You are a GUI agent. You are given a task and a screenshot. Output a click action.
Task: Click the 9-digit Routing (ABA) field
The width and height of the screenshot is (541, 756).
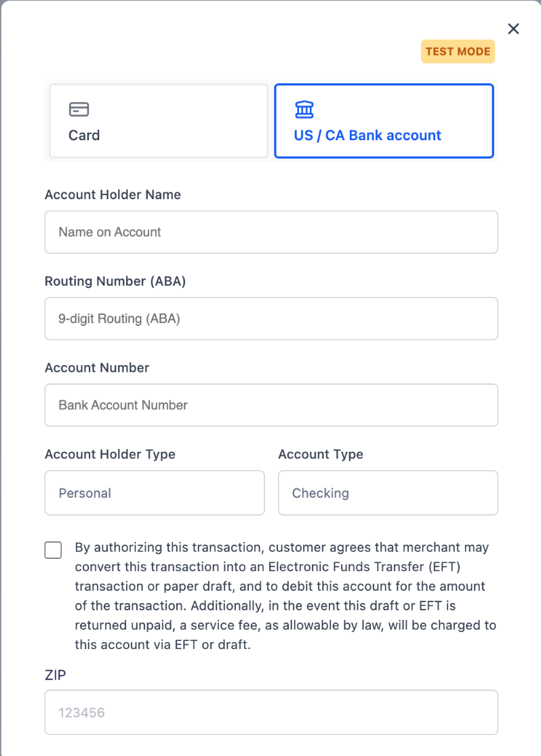click(271, 318)
